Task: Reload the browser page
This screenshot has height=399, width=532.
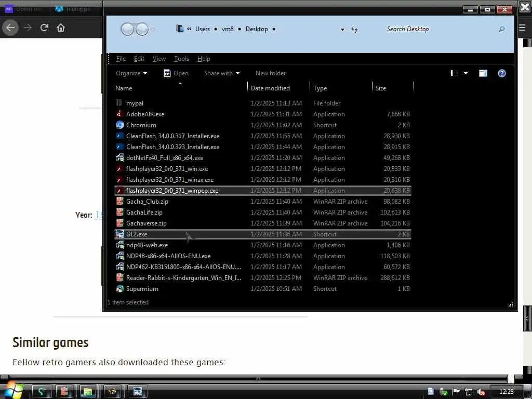Action: pyautogui.click(x=44, y=28)
